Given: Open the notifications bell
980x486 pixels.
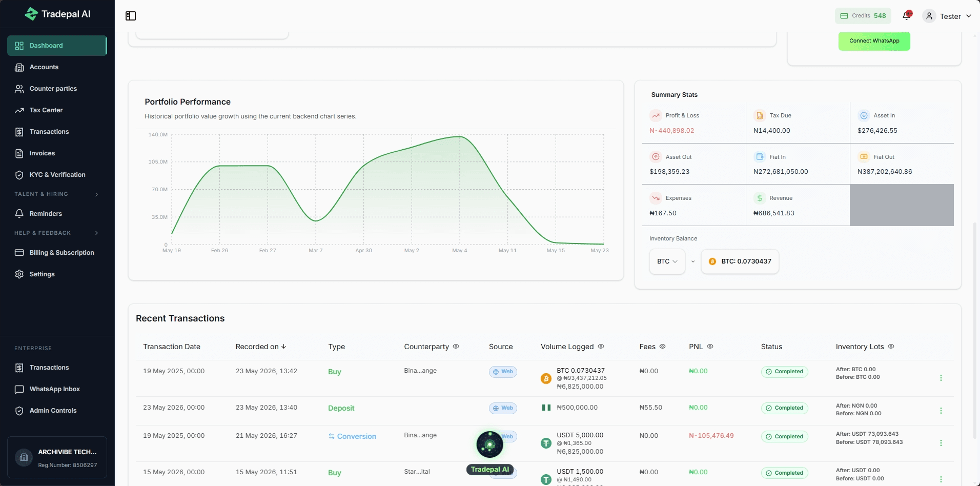Looking at the screenshot, I should coord(907,16).
